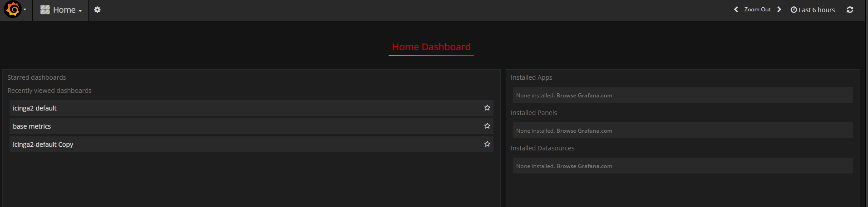Shift time range forward with right chevron
Screen dimensions: 868x207
pos(779,10)
